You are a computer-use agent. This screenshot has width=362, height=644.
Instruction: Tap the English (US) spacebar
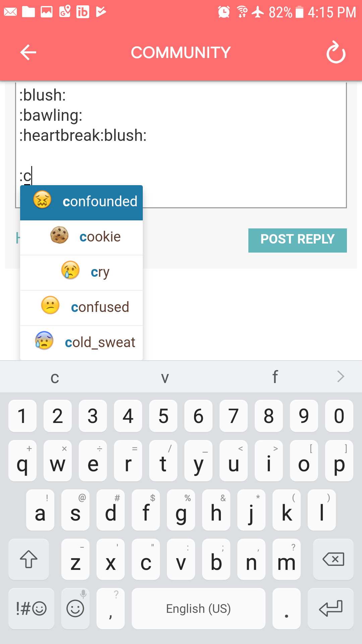point(198,608)
